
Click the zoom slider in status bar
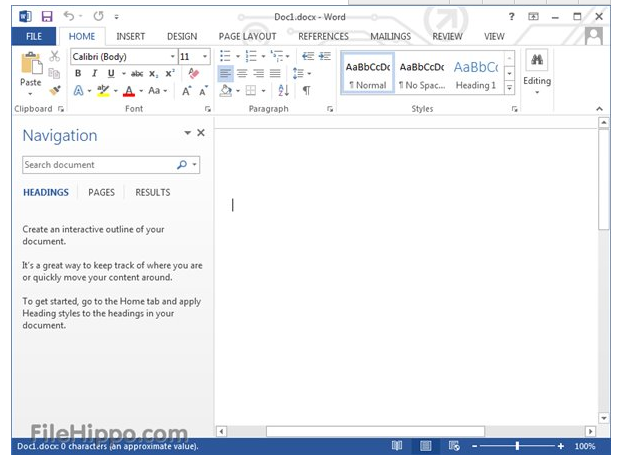pos(517,446)
